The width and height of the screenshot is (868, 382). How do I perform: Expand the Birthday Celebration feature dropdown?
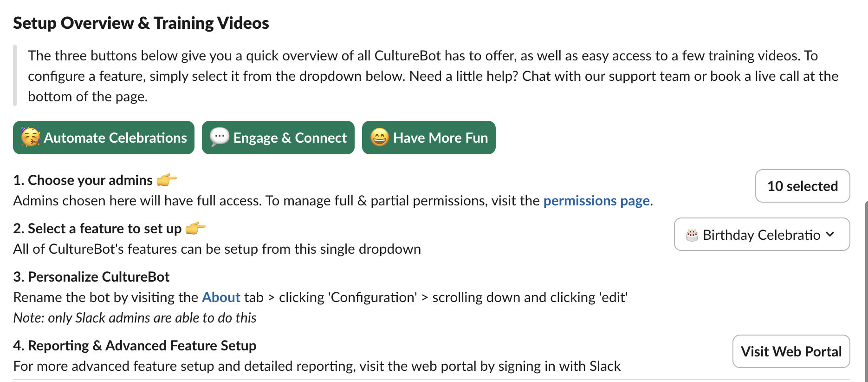point(762,234)
